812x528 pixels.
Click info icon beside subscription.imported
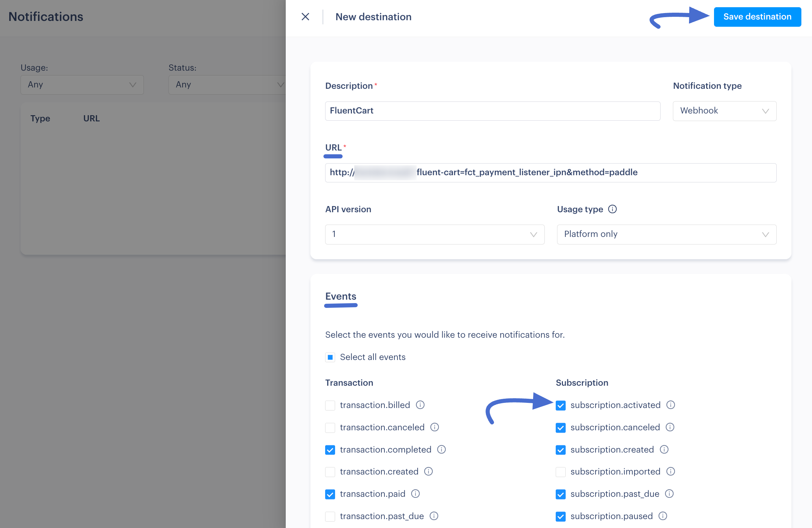tap(670, 471)
